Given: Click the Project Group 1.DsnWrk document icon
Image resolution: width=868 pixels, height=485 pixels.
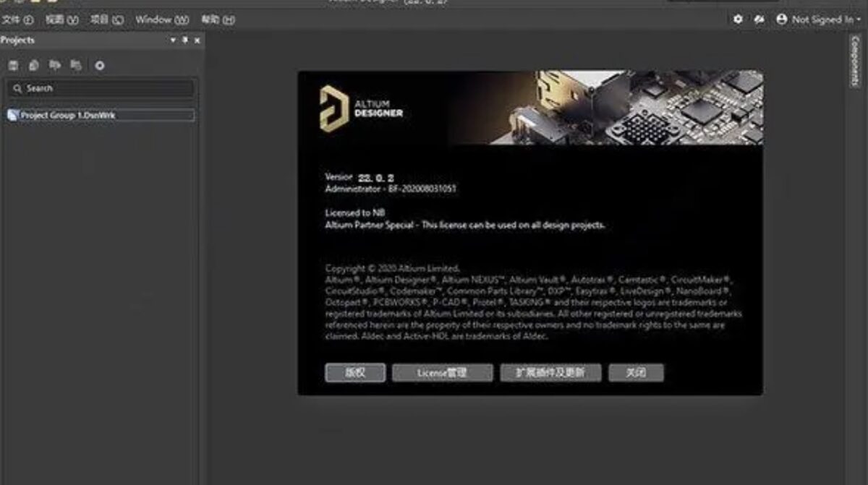Looking at the screenshot, I should click(x=12, y=115).
